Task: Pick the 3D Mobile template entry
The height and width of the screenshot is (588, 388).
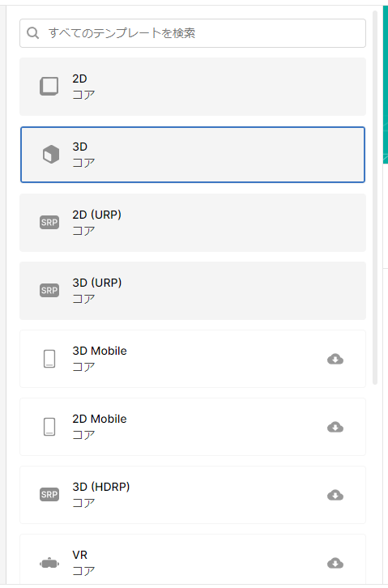Action: tap(193, 359)
